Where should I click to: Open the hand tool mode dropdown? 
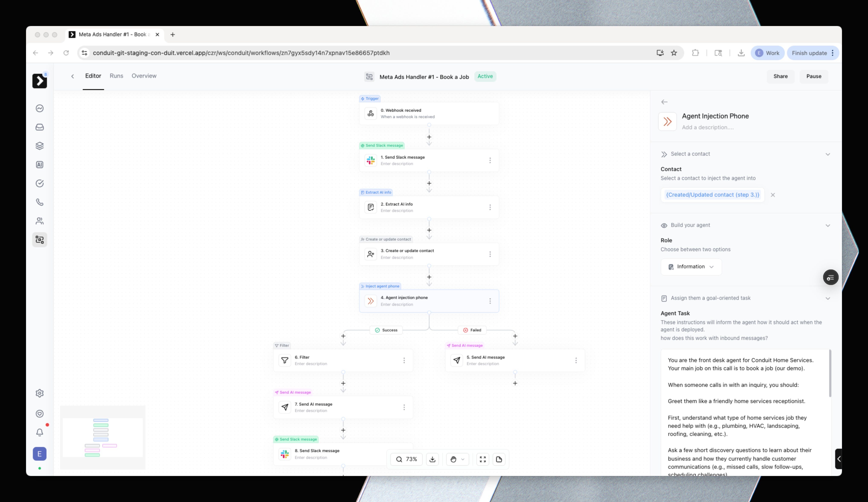click(462, 459)
